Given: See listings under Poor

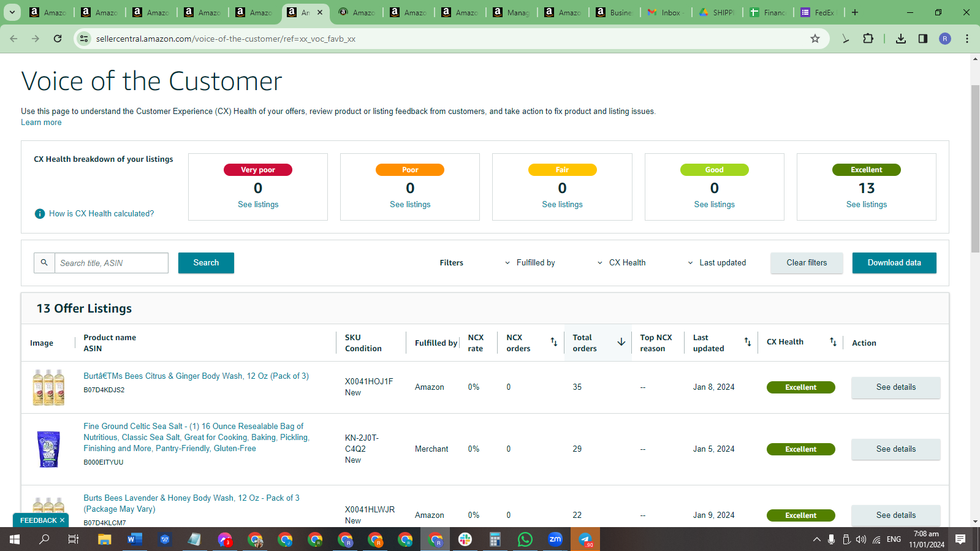Looking at the screenshot, I should [410, 205].
